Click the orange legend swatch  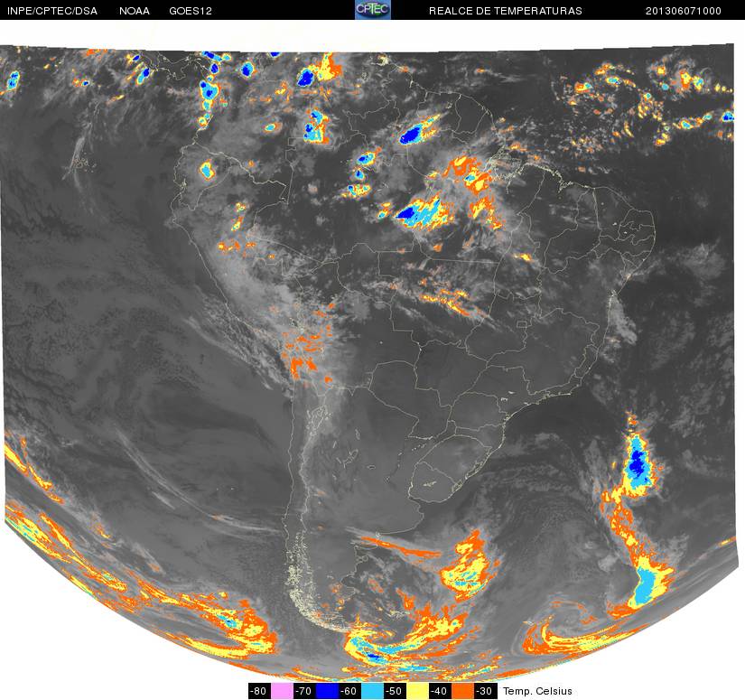click(463, 691)
